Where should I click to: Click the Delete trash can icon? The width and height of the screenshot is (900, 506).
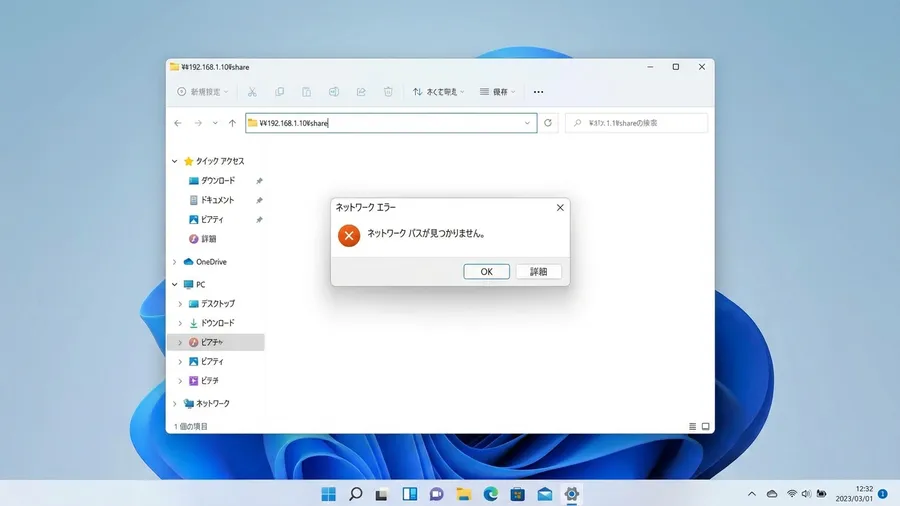pyautogui.click(x=388, y=92)
